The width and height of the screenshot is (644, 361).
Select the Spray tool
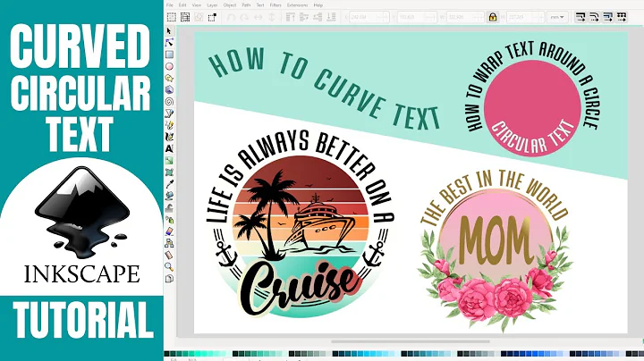[169, 220]
